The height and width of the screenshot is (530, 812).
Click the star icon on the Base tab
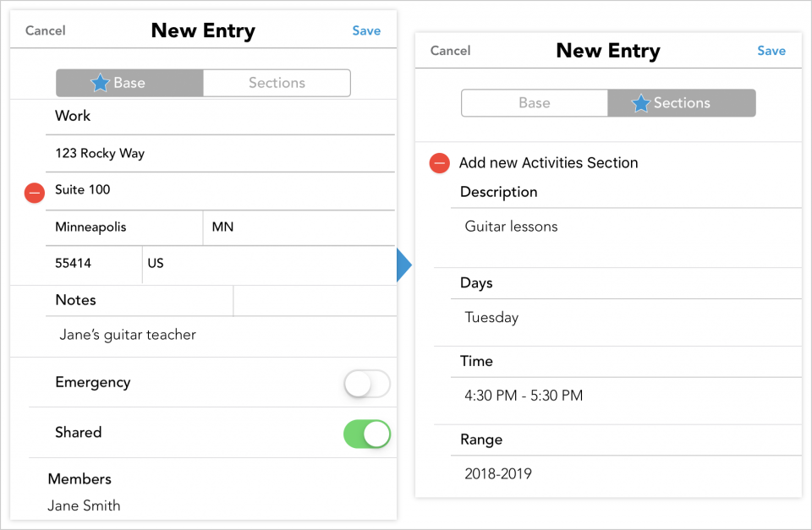tap(101, 83)
